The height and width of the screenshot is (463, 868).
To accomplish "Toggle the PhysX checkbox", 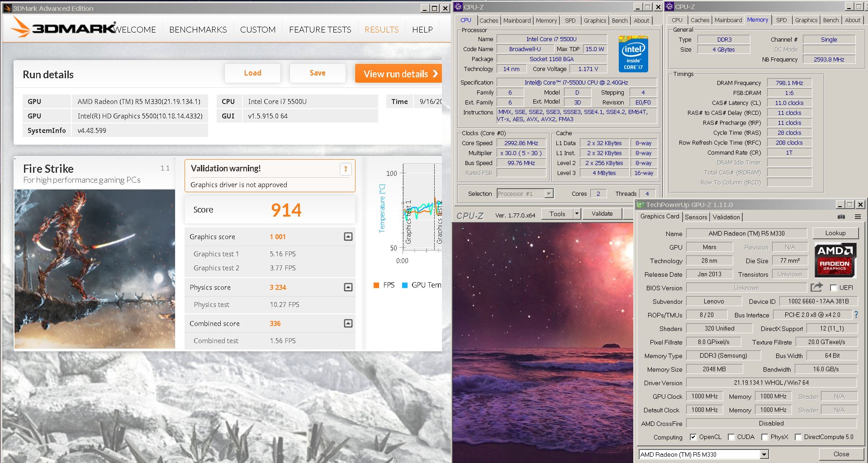I will click(x=764, y=437).
